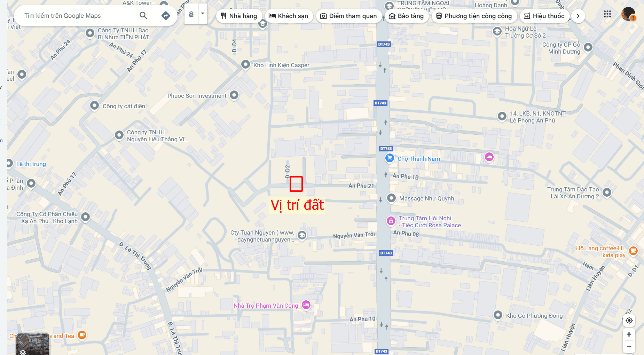Open directions with the blue arrow icon
644x355 pixels.
(166, 16)
